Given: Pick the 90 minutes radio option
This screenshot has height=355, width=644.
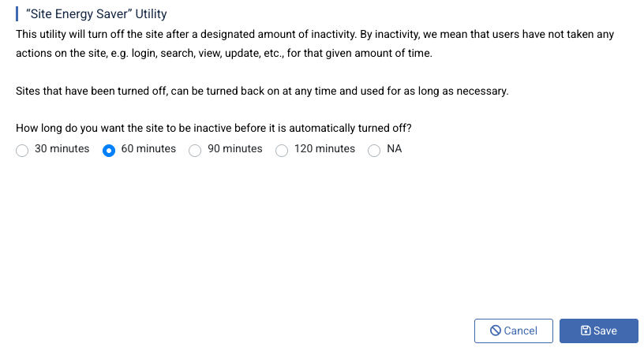Looking at the screenshot, I should pos(195,150).
